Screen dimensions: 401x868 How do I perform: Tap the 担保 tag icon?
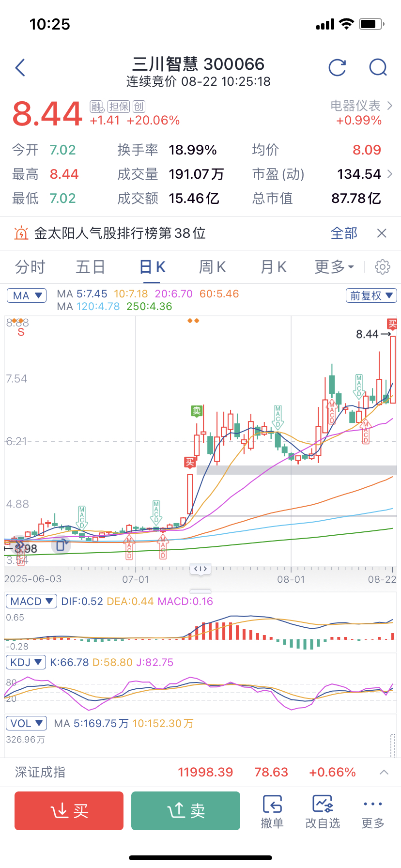click(118, 107)
